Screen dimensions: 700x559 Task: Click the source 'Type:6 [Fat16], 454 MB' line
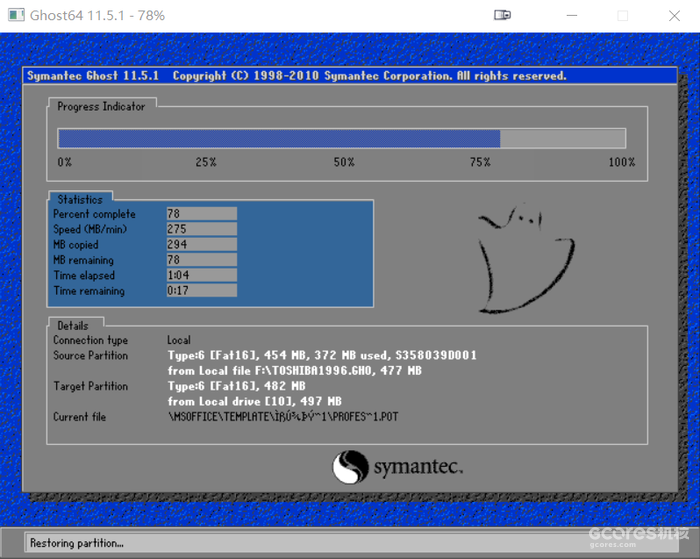point(322,355)
